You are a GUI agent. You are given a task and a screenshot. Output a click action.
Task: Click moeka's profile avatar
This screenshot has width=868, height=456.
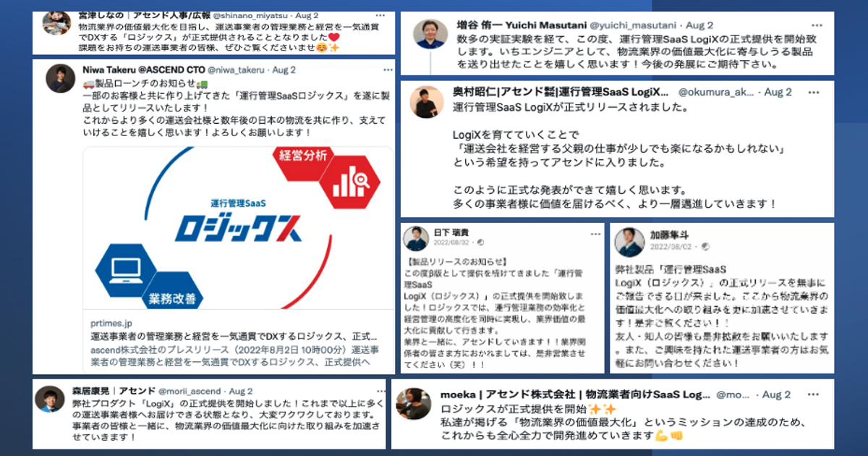pyautogui.click(x=416, y=403)
